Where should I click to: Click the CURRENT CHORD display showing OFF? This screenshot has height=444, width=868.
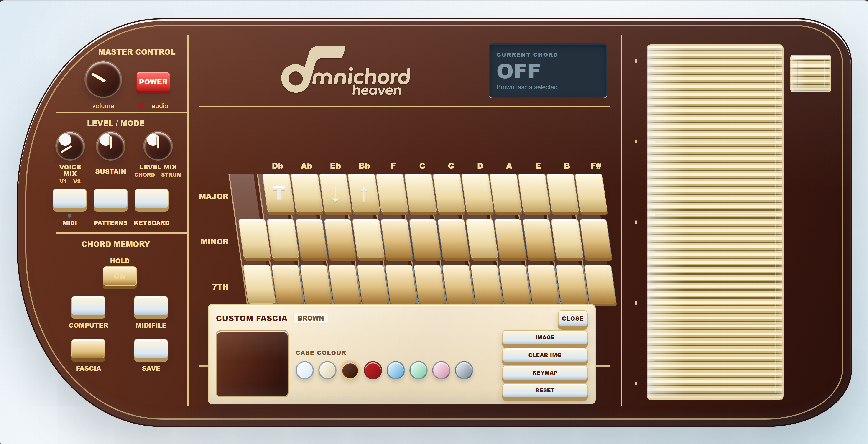(x=548, y=71)
